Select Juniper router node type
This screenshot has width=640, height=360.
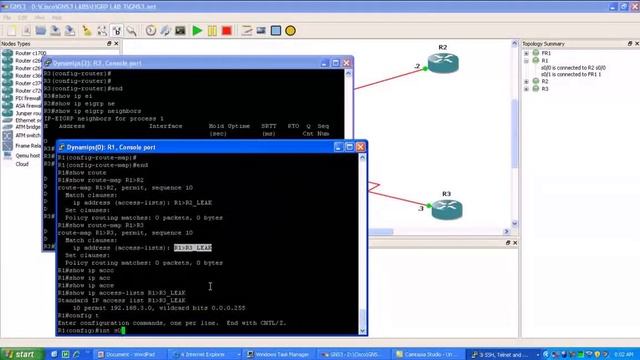coord(21,113)
